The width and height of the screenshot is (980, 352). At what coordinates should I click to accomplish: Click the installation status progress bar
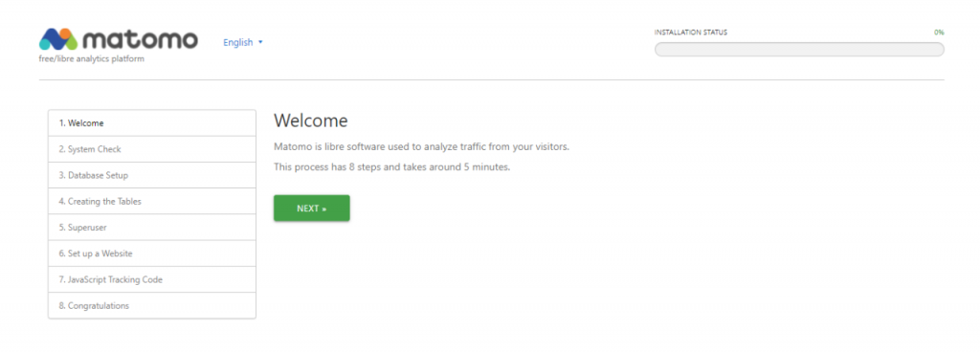(x=799, y=50)
